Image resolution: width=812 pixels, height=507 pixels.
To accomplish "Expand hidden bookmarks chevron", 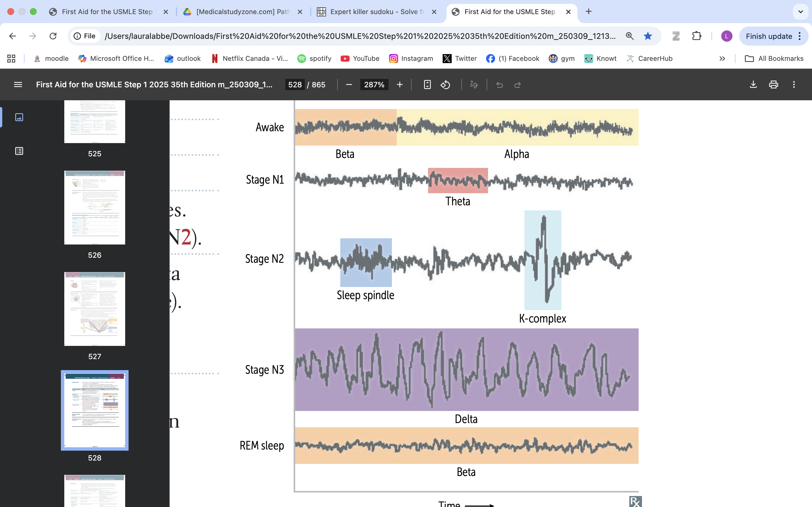I will click(722, 59).
